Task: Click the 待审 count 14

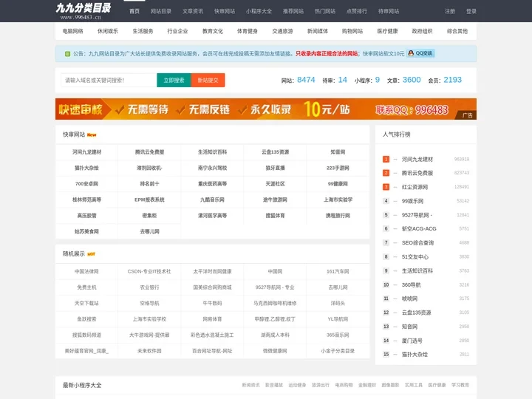Action: [x=343, y=80]
